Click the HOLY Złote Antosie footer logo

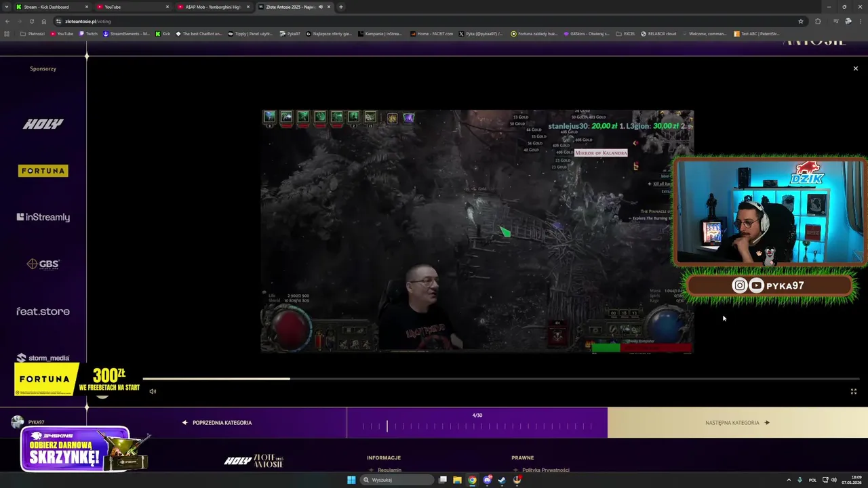pyautogui.click(x=254, y=461)
